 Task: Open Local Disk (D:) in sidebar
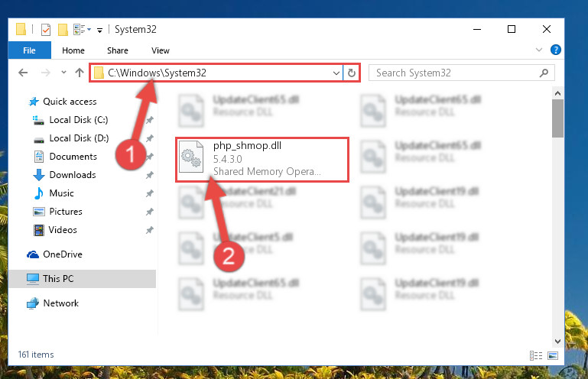[79, 138]
